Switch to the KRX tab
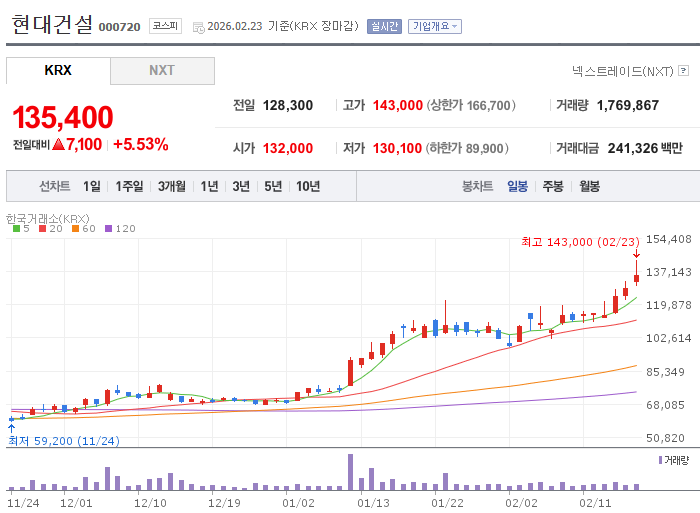The height and width of the screenshot is (513, 700). pos(58,71)
